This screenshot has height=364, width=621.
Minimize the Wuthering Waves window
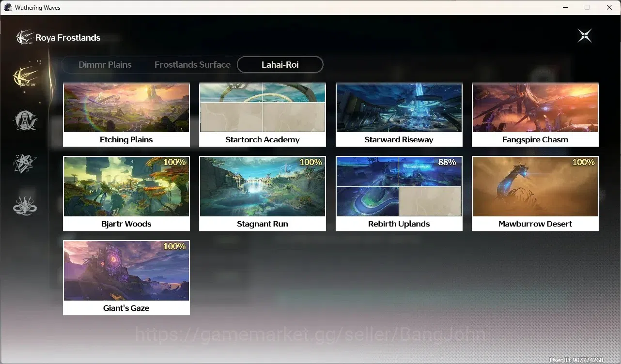pos(565,7)
